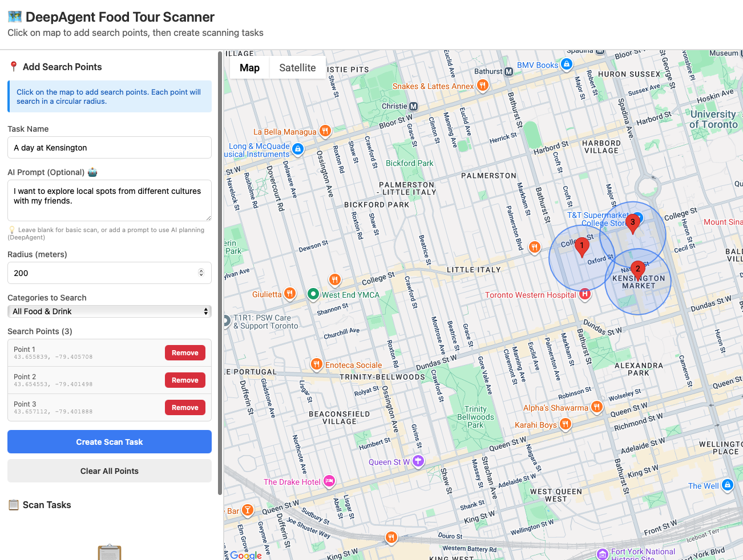Click the West End YMCA marker

(x=313, y=294)
